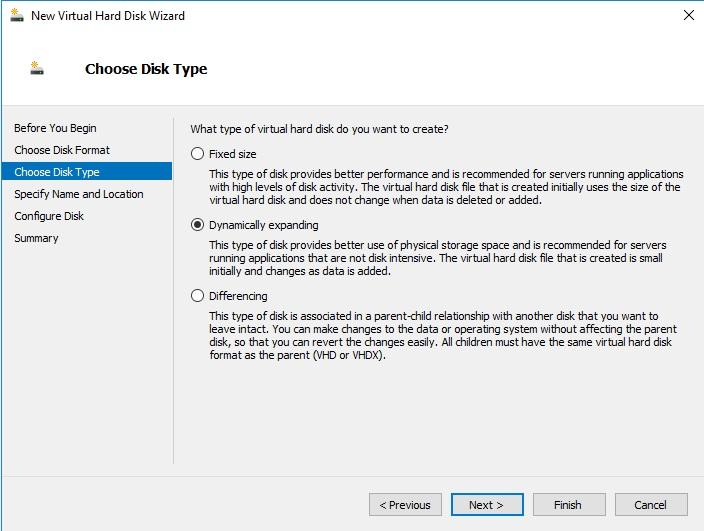Go to the Before You Begin step
Viewport: 704px width, 531px height.
click(x=55, y=128)
